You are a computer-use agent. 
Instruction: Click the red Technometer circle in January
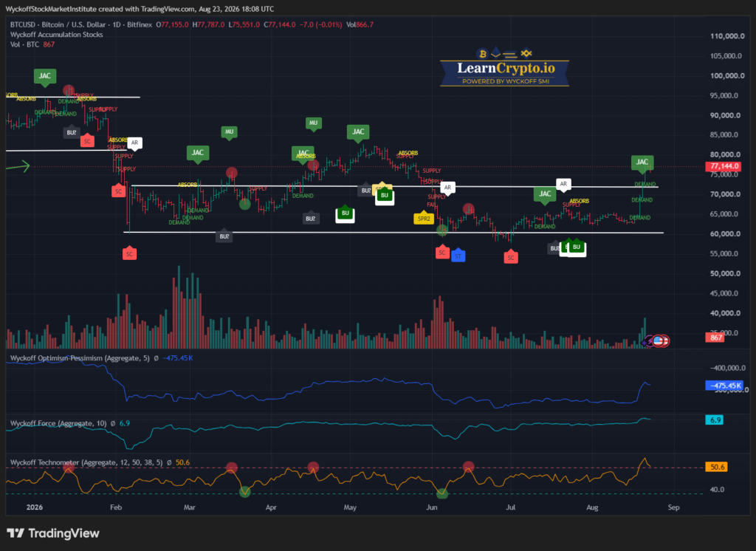(x=69, y=467)
